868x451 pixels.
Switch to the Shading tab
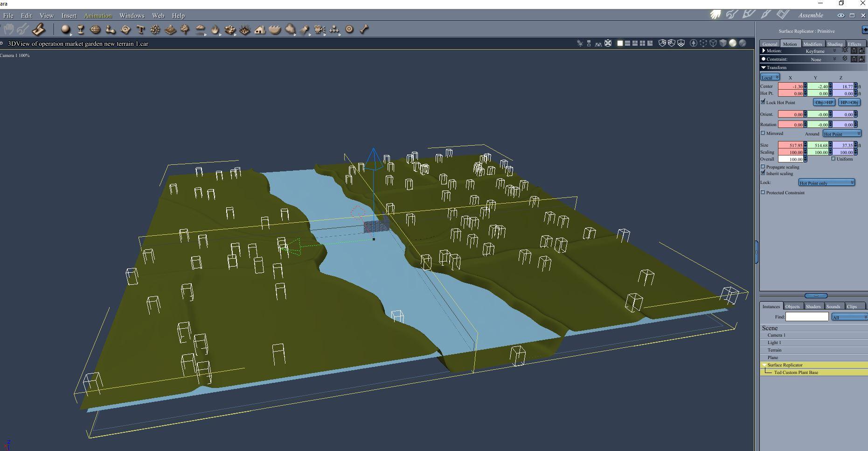tap(835, 44)
